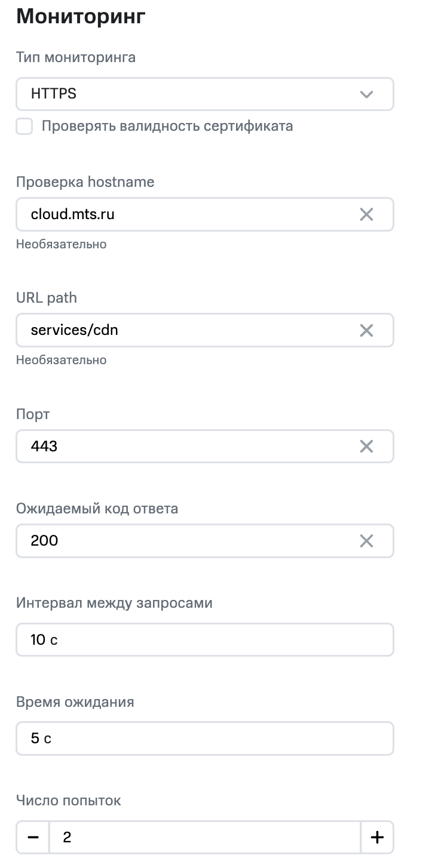Clear the port 443 value

(x=366, y=446)
